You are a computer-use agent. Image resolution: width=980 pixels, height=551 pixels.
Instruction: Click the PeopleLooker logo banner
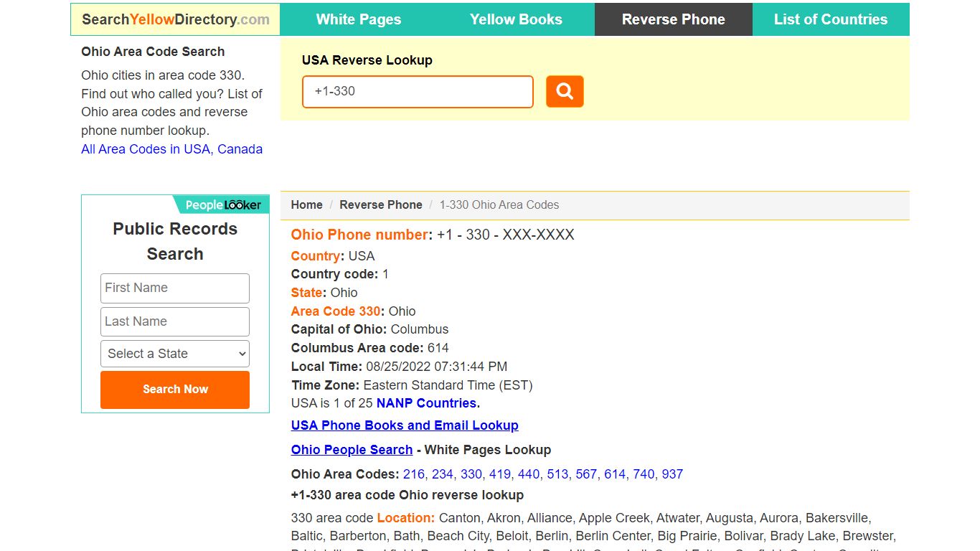tap(222, 204)
